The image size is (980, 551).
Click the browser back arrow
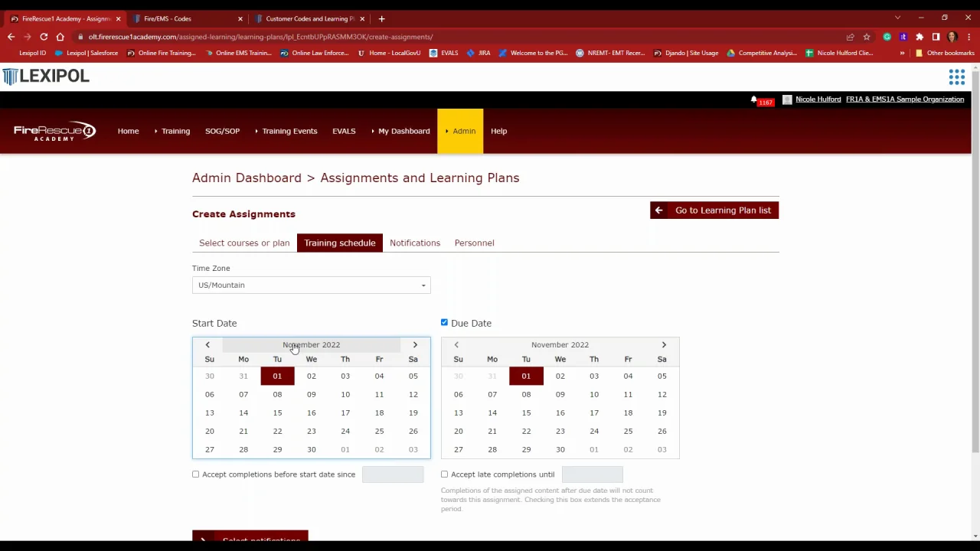[11, 37]
